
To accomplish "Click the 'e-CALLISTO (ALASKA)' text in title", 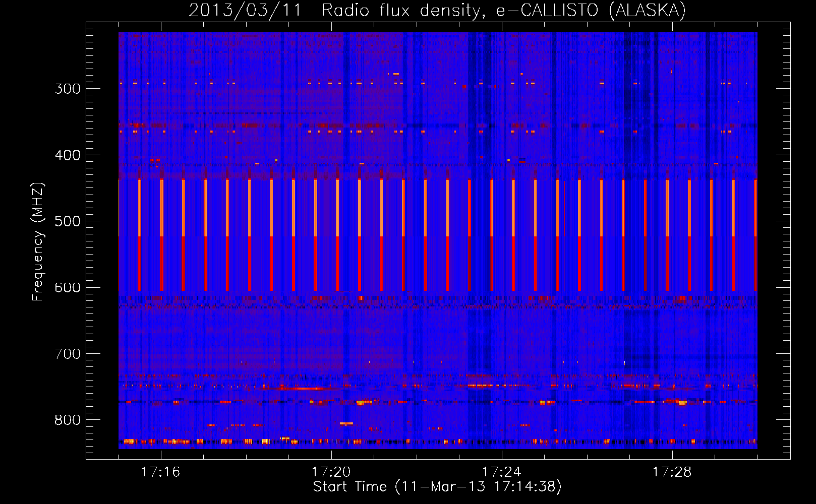I will coord(591,10).
